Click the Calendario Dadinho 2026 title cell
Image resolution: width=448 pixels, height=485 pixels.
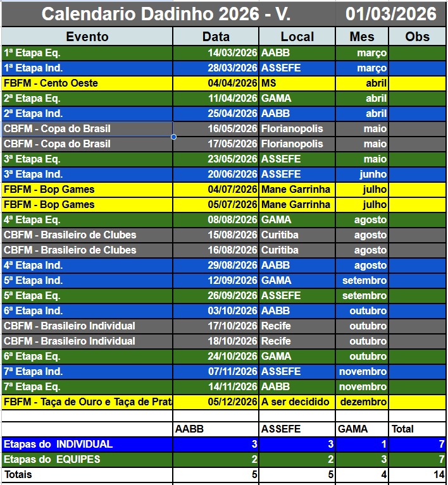pyautogui.click(x=168, y=14)
